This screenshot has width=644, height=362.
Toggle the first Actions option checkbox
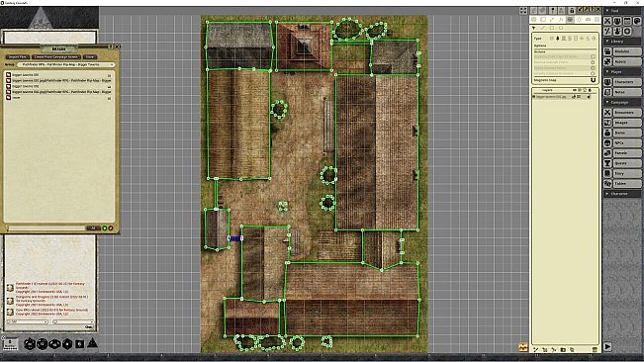[593, 56]
